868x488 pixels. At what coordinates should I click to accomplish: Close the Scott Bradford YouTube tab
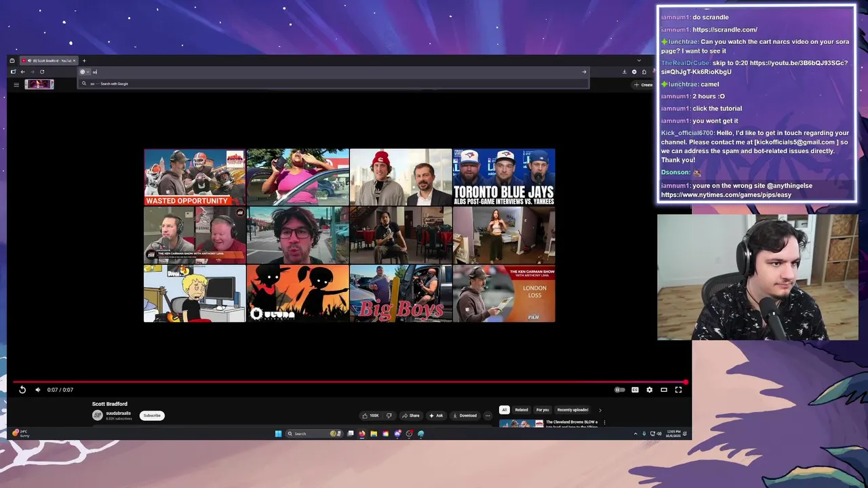pyautogui.click(x=74, y=61)
